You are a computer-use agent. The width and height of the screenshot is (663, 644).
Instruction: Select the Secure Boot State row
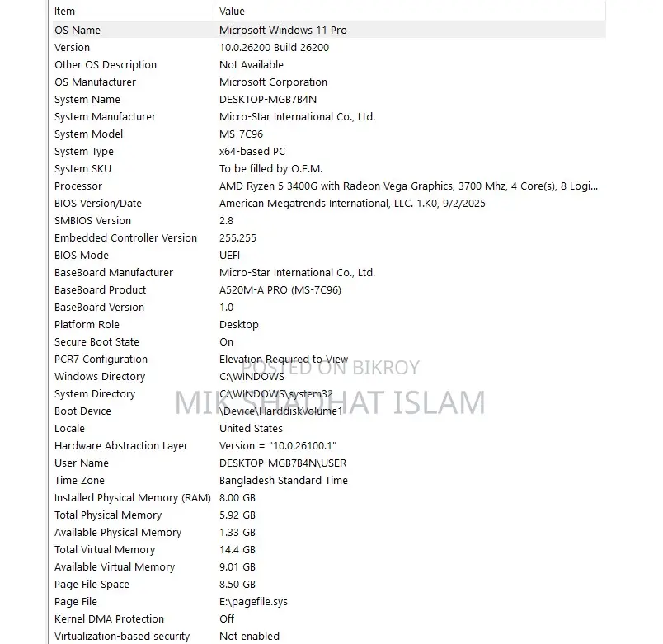coord(329,342)
